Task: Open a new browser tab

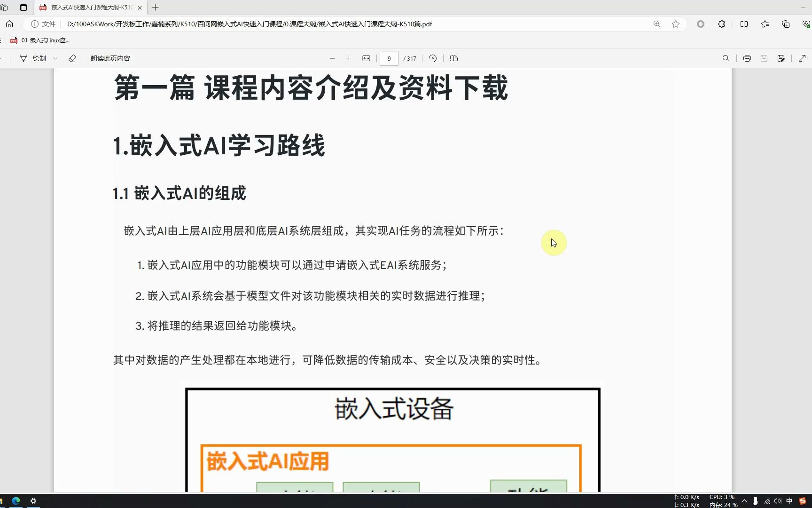Action: pyautogui.click(x=156, y=8)
